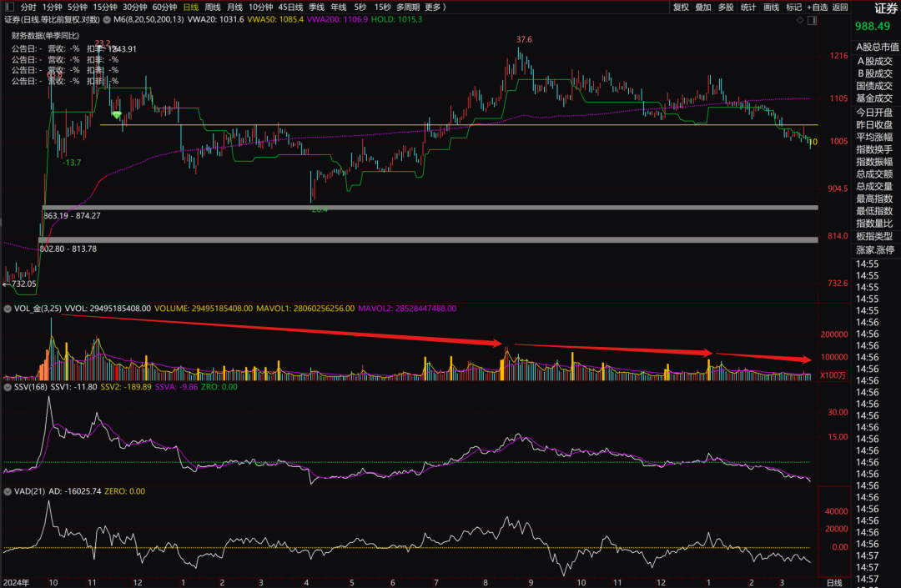This screenshot has height=588, width=901.
Task: Switch to 季线 quarterly timeframe
Action: point(317,8)
